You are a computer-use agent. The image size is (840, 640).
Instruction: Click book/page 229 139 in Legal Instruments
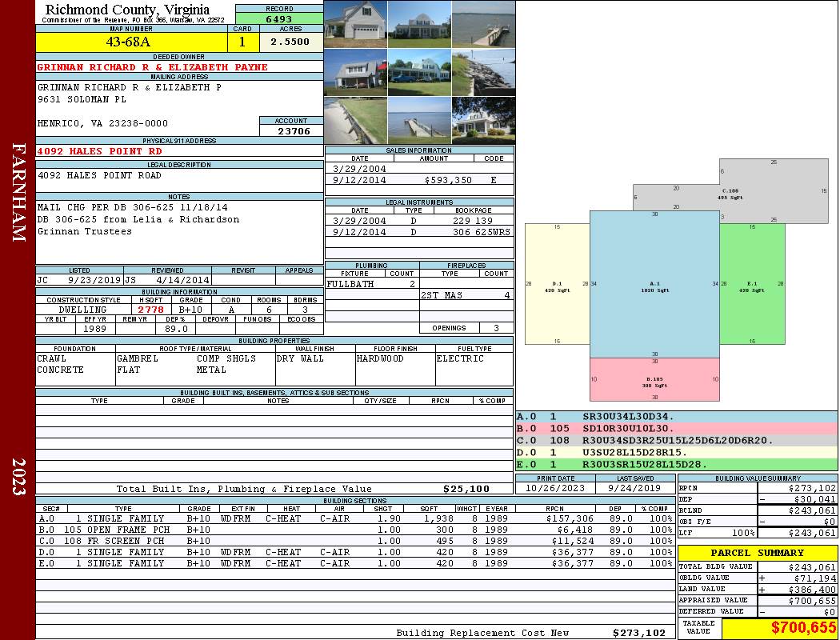472,221
